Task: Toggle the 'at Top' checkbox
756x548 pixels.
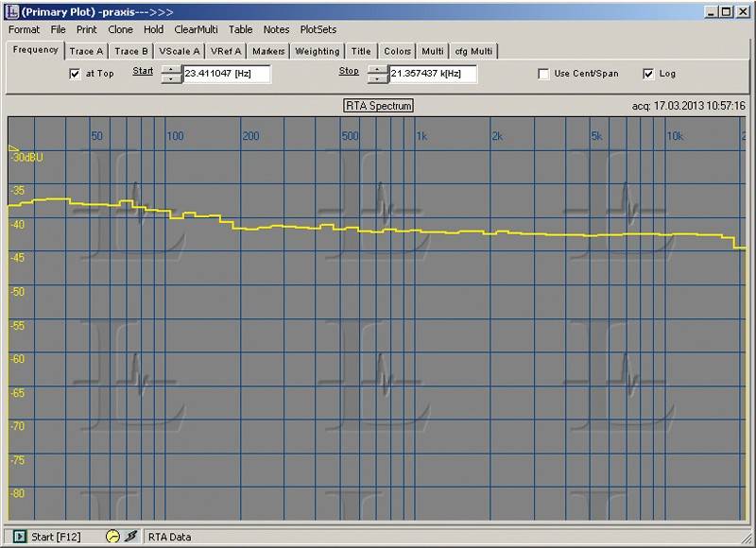Action: [x=75, y=74]
